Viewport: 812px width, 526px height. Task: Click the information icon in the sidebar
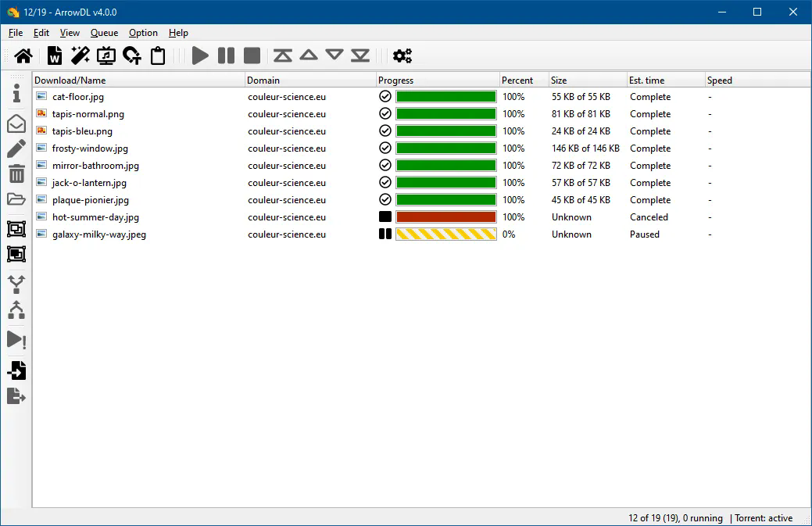point(16,94)
